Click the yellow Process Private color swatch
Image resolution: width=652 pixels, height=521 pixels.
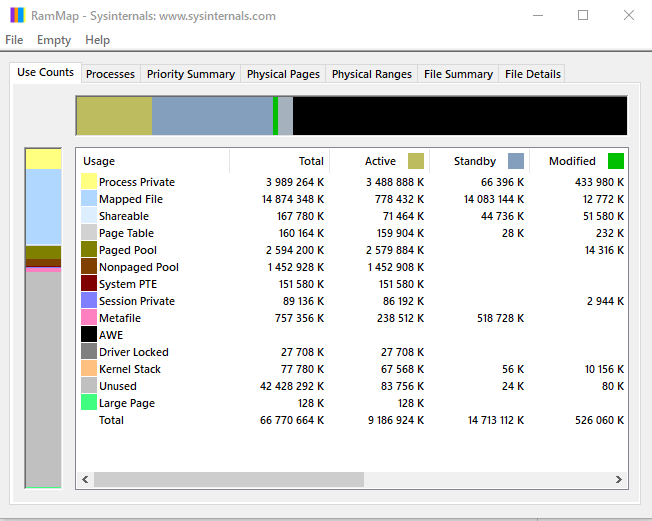coord(89,182)
